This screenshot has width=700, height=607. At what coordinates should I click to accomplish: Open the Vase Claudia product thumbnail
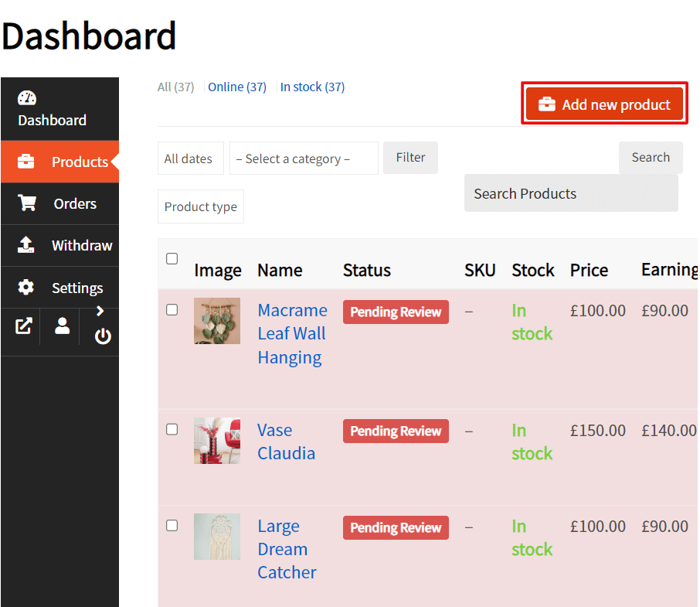pyautogui.click(x=217, y=441)
